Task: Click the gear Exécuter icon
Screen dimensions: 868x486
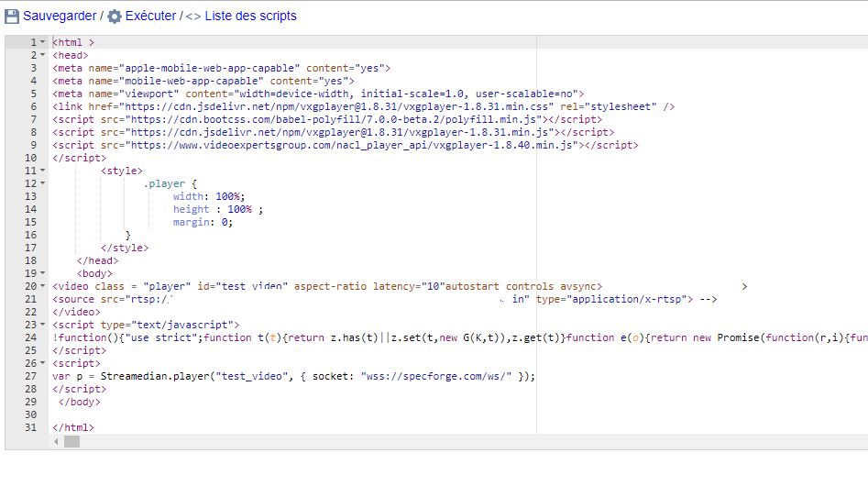Action: 115,17
